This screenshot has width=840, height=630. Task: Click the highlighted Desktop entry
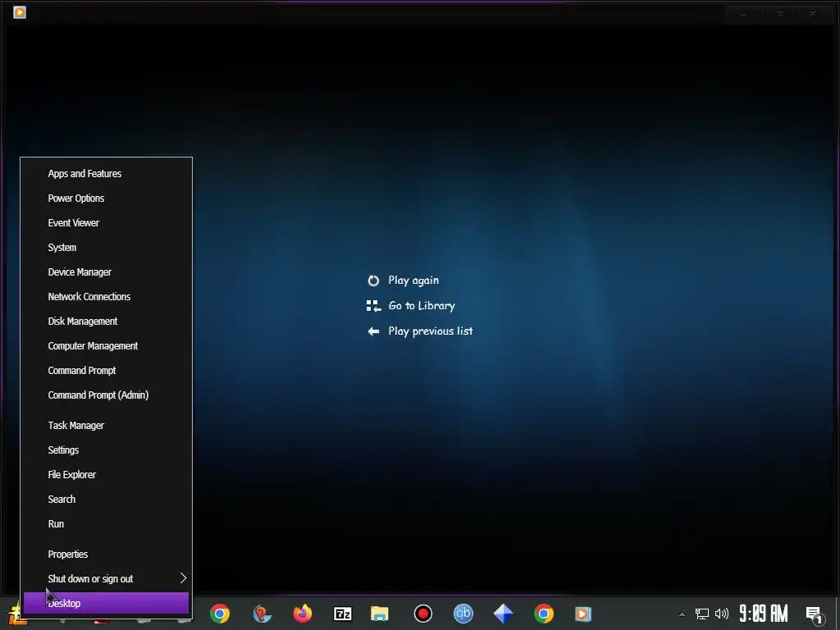point(106,603)
